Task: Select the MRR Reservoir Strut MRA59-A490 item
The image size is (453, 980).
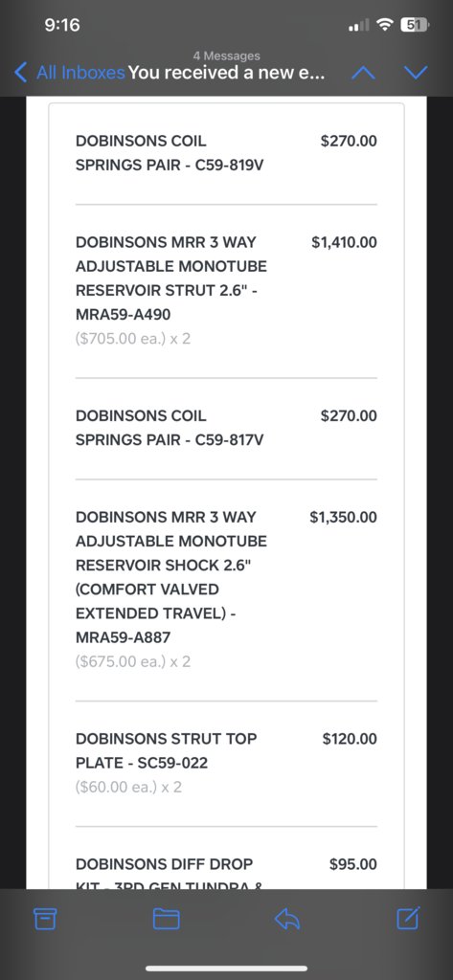Action: click(226, 291)
